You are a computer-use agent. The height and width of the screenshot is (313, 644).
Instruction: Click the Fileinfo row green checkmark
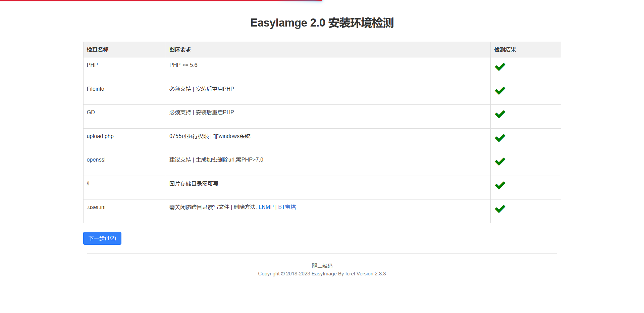500,91
